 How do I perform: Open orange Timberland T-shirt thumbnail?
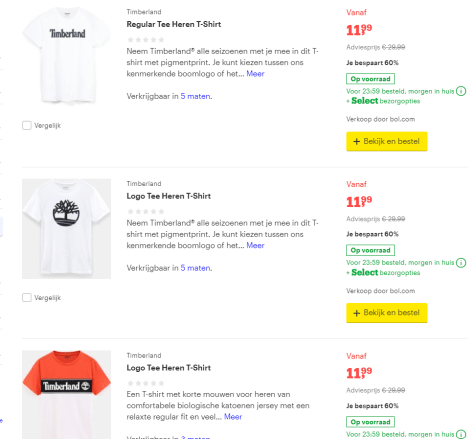point(66,395)
